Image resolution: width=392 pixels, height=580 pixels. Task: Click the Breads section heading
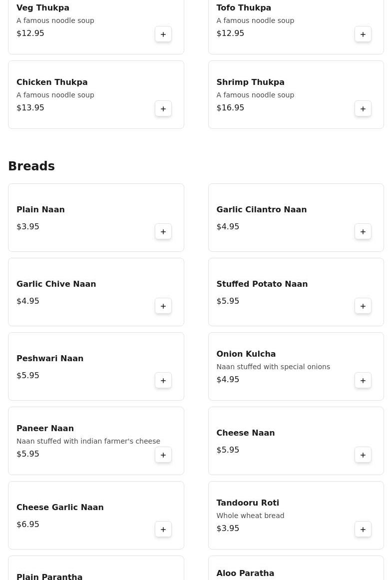31,166
